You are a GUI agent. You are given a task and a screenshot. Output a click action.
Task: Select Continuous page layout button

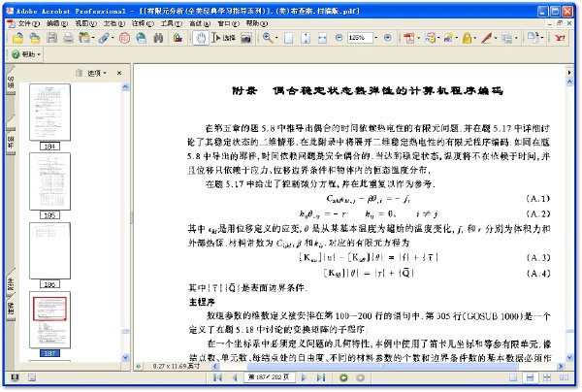[x=530, y=377]
